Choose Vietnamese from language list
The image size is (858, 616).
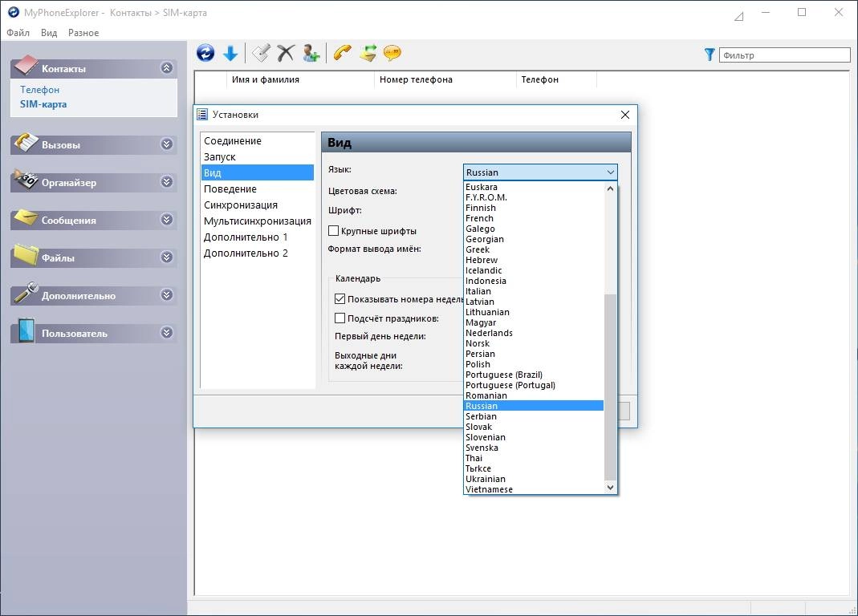click(534, 489)
